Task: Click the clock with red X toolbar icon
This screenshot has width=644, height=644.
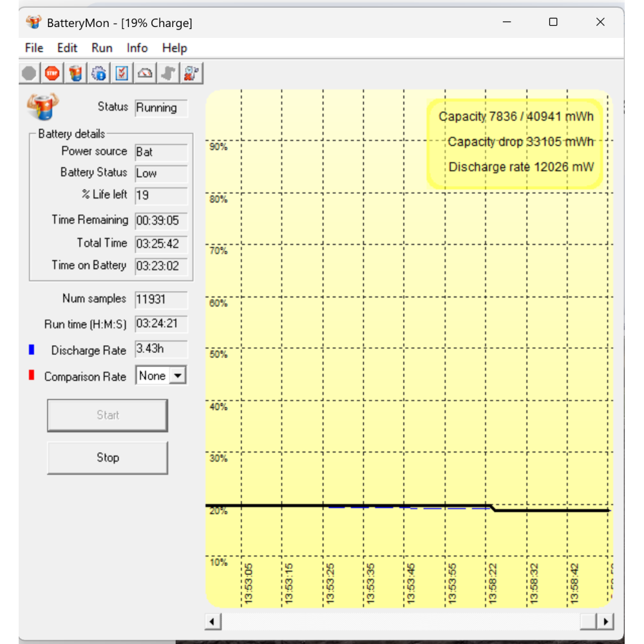Action: tap(191, 73)
